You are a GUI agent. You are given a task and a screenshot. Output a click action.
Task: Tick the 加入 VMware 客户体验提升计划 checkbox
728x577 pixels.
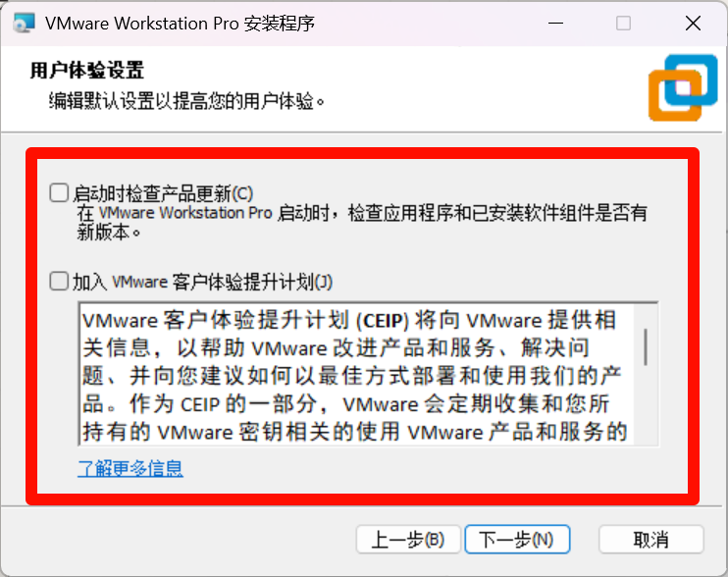coord(59,282)
